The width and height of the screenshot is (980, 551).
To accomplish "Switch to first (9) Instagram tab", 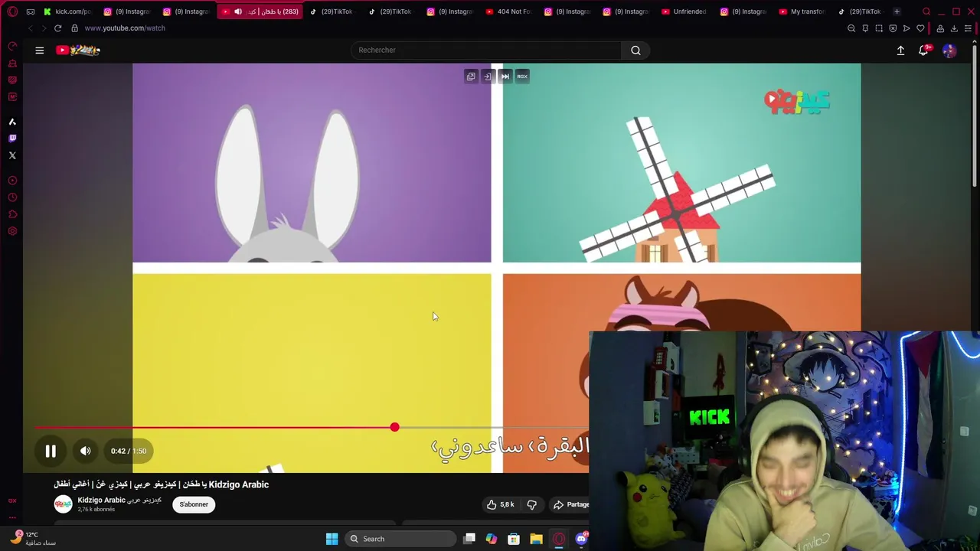I will tap(127, 11).
